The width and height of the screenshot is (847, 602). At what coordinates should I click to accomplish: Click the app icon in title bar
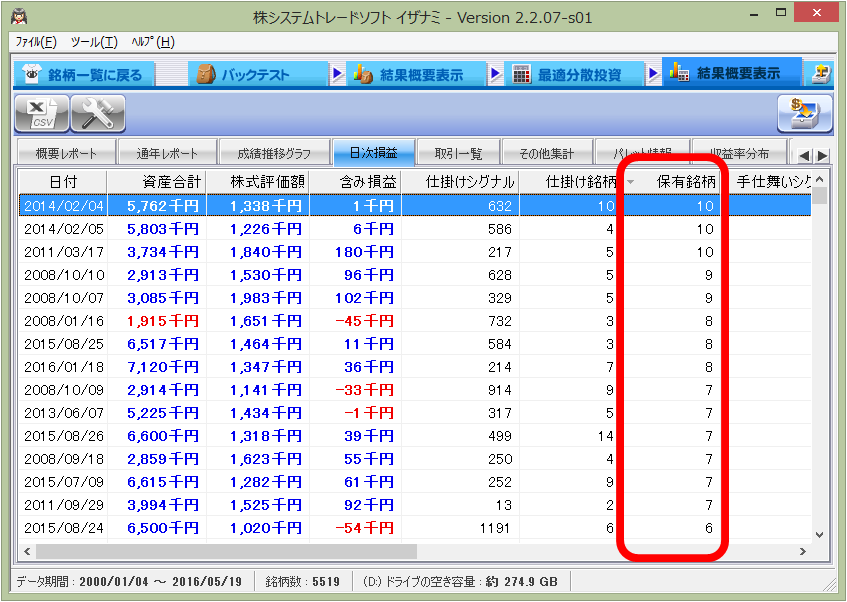(x=20, y=16)
